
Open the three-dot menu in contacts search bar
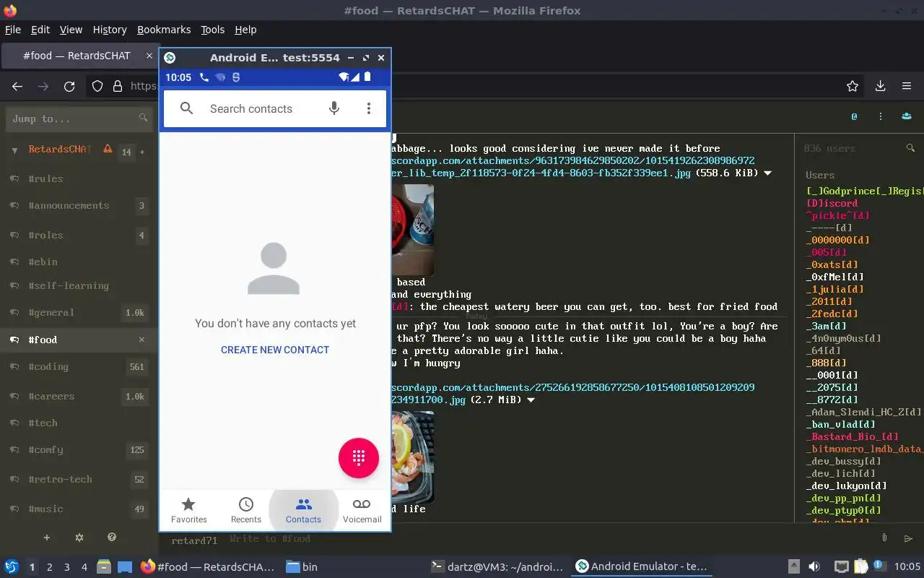point(368,108)
